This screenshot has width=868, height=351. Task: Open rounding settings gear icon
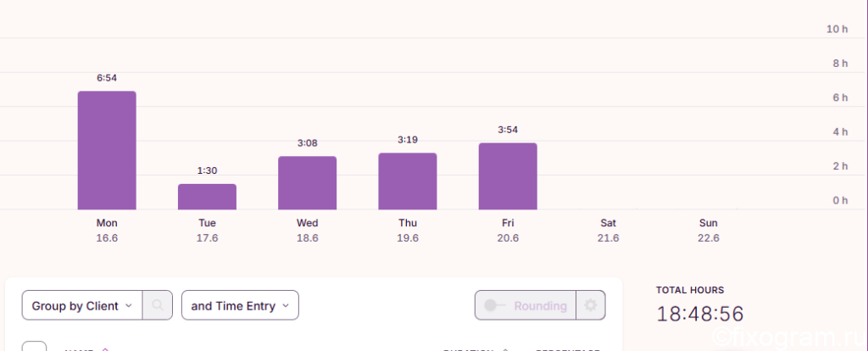coord(591,305)
